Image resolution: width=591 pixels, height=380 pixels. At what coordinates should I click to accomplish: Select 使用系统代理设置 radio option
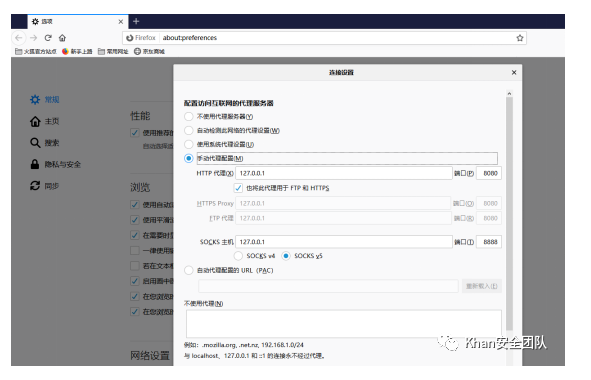click(x=188, y=144)
